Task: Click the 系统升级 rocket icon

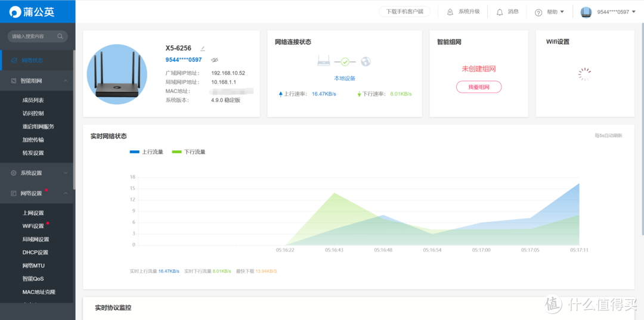Action: point(450,12)
